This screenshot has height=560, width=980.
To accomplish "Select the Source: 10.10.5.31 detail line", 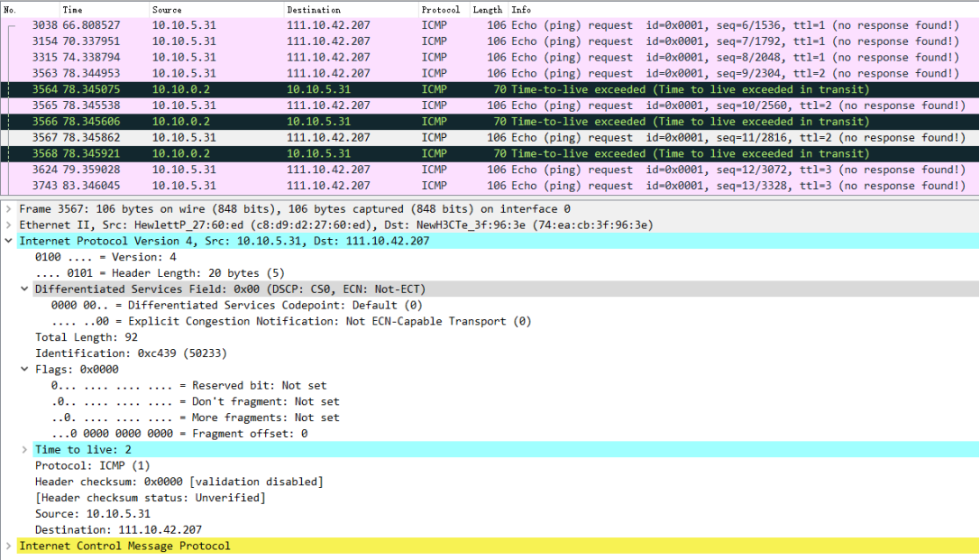I will click(93, 514).
